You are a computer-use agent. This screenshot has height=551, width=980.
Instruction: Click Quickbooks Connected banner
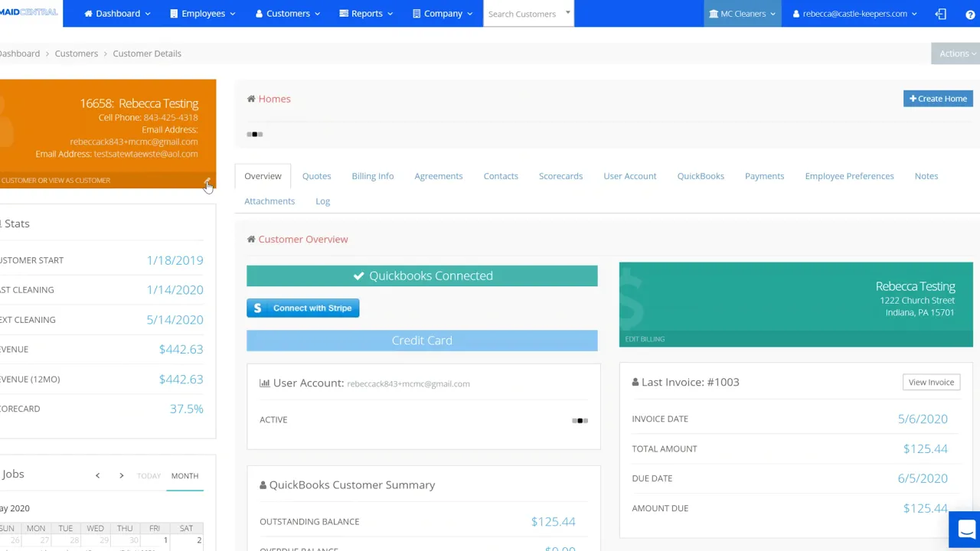click(x=422, y=275)
